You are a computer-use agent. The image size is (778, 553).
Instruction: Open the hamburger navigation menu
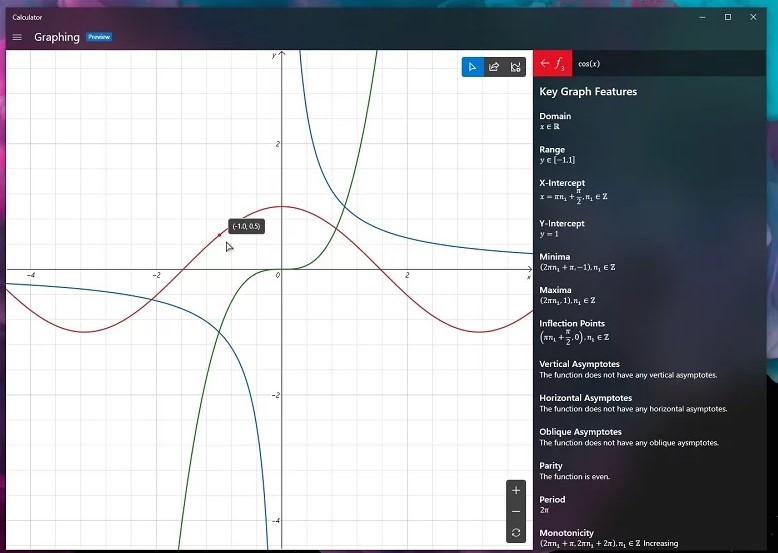[x=17, y=37]
